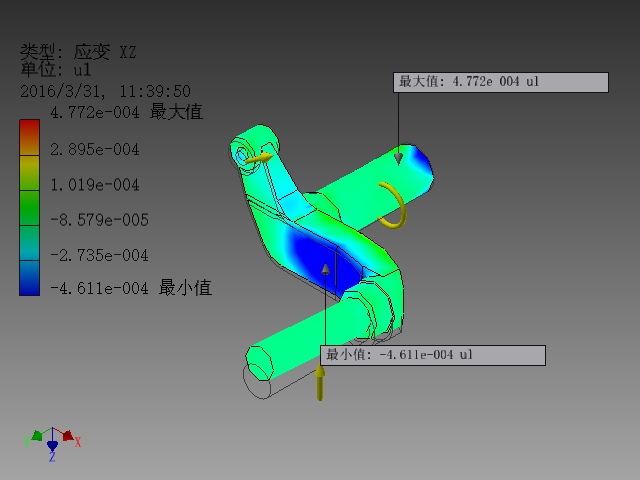Image resolution: width=640 pixels, height=480 pixels.
Task: Click the red X axis arrow of the triad
Action: tap(69, 436)
